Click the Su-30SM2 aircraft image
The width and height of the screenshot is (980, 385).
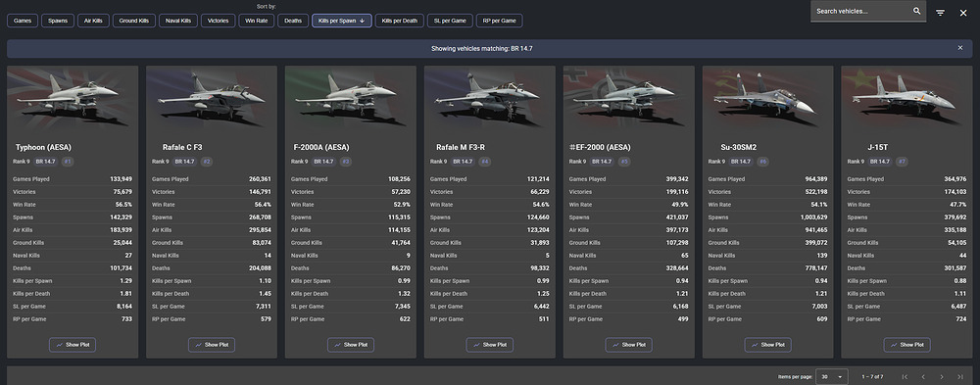[767, 98]
